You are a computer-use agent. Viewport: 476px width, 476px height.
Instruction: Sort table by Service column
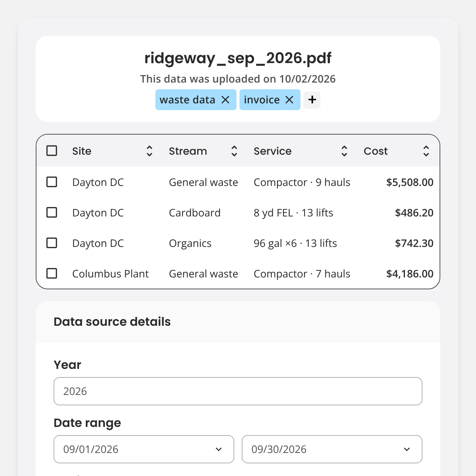pos(344,151)
